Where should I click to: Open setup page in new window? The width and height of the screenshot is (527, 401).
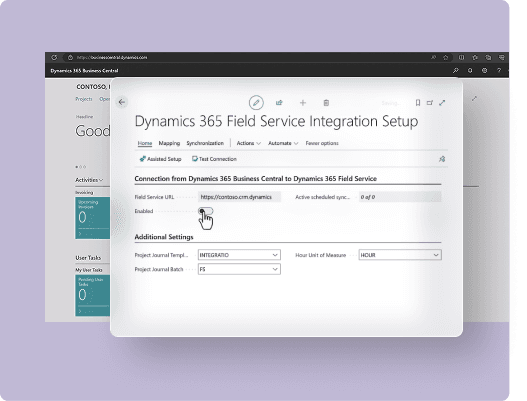click(x=430, y=103)
